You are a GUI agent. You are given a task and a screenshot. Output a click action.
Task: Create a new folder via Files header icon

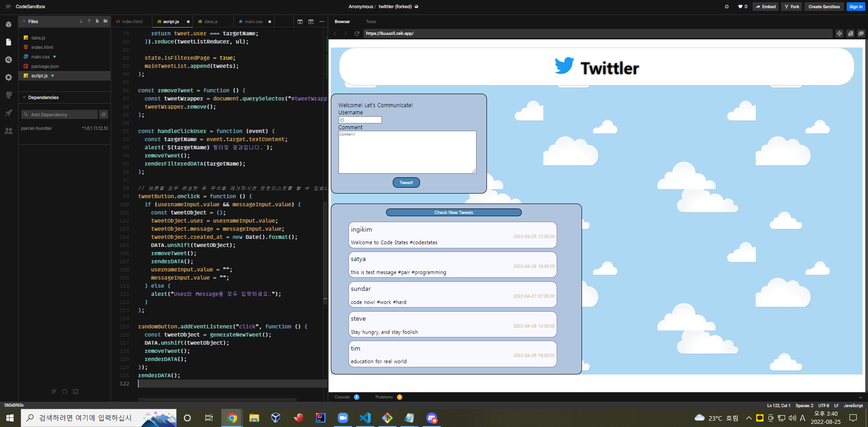tap(105, 21)
